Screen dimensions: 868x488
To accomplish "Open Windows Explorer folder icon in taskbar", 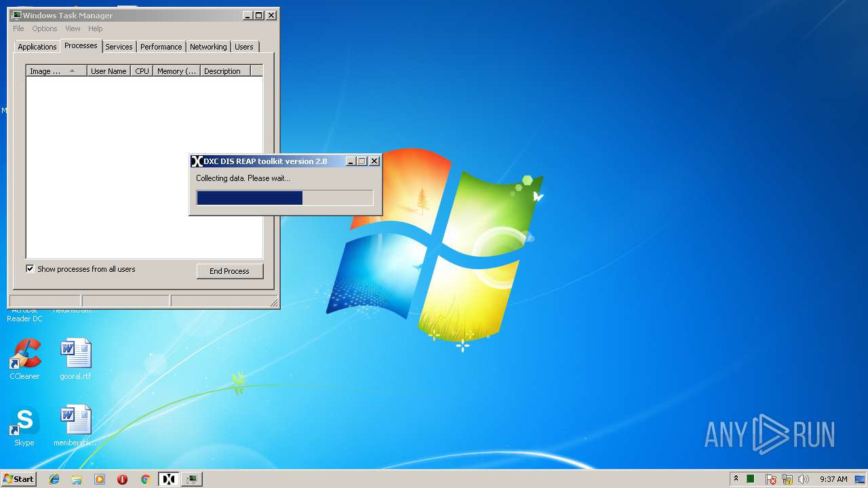I will [x=77, y=479].
